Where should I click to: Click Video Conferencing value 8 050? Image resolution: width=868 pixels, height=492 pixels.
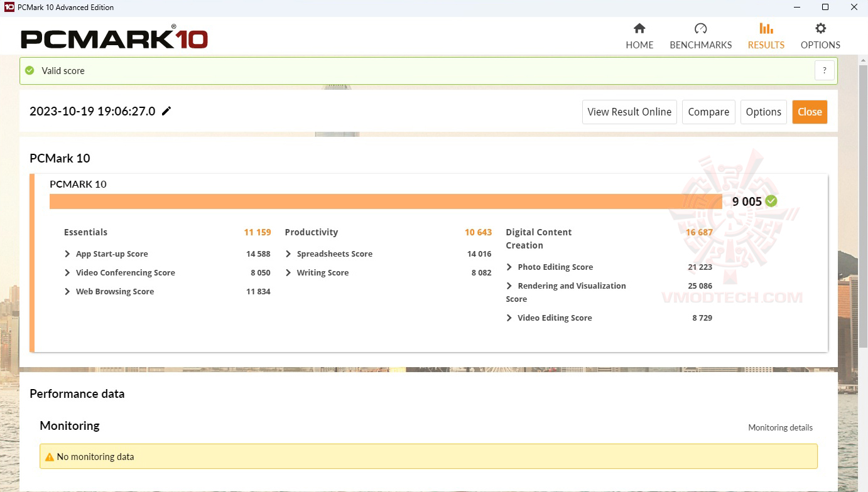261,273
